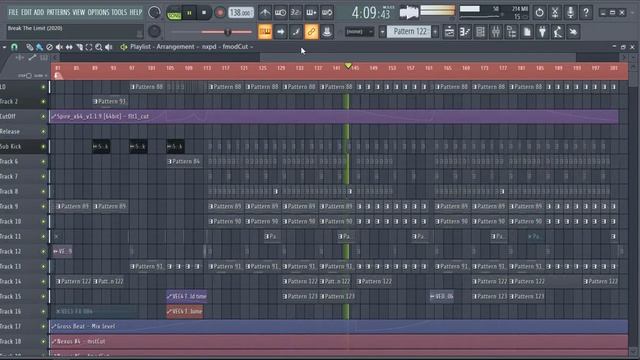Screen dimensions: 640x360
Task: Toggle the orange link icon
Action: (x=311, y=32)
